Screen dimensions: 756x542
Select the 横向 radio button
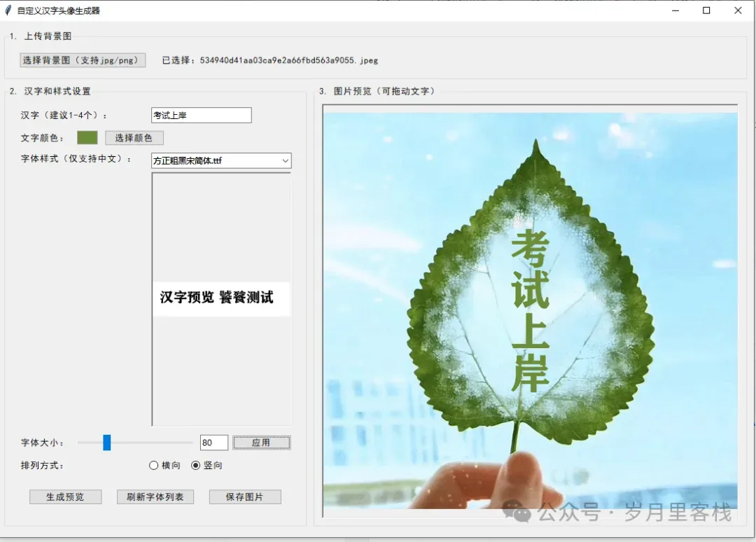coord(154,466)
